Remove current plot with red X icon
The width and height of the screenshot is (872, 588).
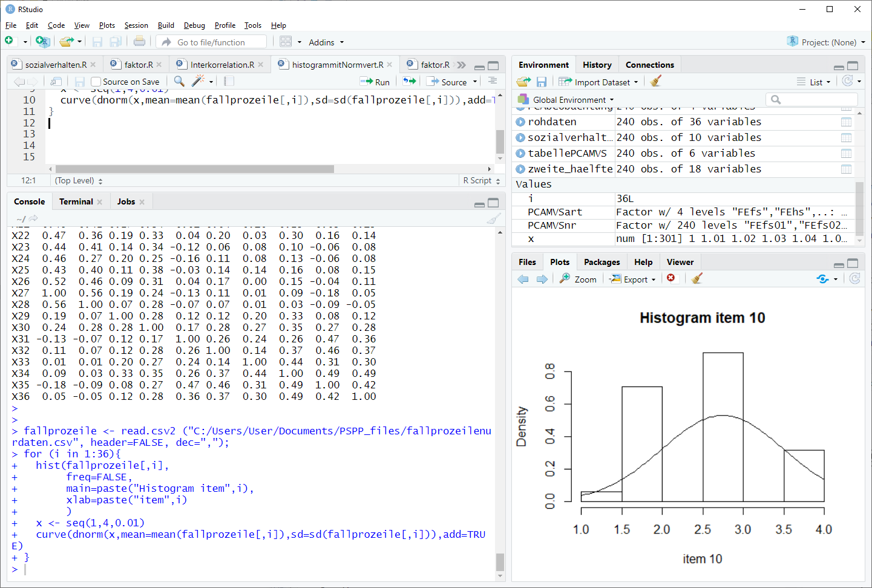click(671, 278)
